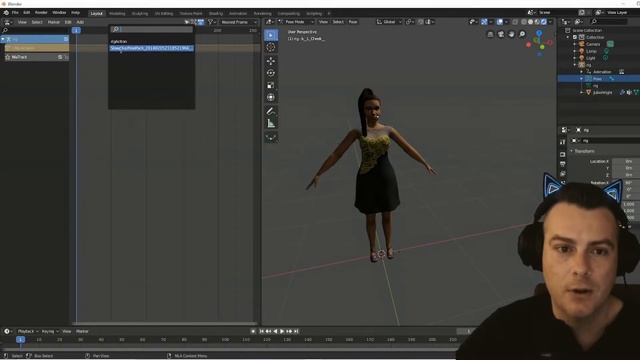Screen dimensions: 640x360
Task: Click the blue Z axis on navigation gizmo
Action: 539,33
